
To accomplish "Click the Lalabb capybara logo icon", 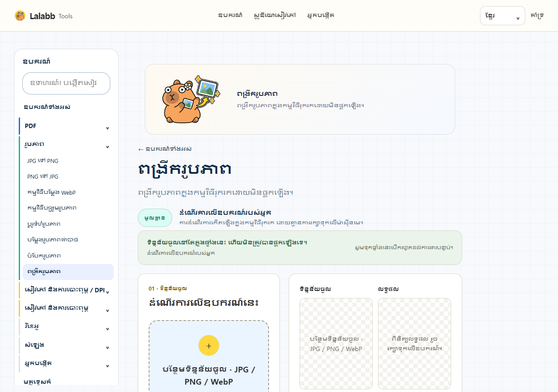I will (x=20, y=16).
